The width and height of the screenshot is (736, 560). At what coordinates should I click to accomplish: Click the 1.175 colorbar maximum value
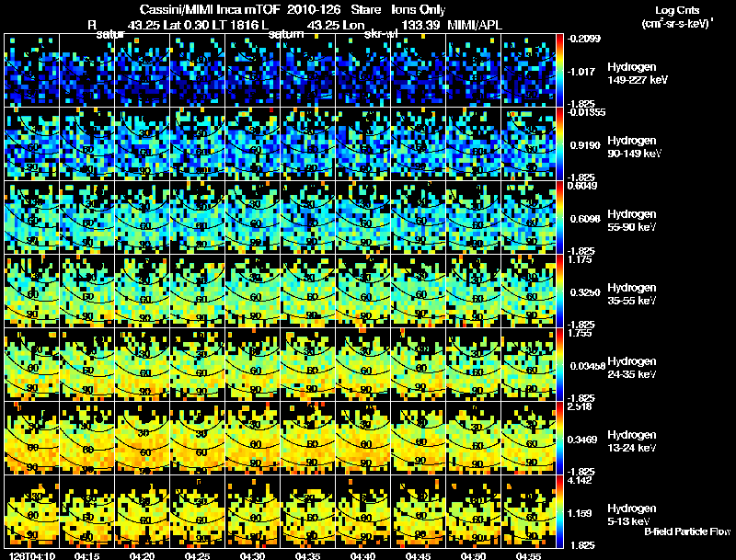(580, 259)
